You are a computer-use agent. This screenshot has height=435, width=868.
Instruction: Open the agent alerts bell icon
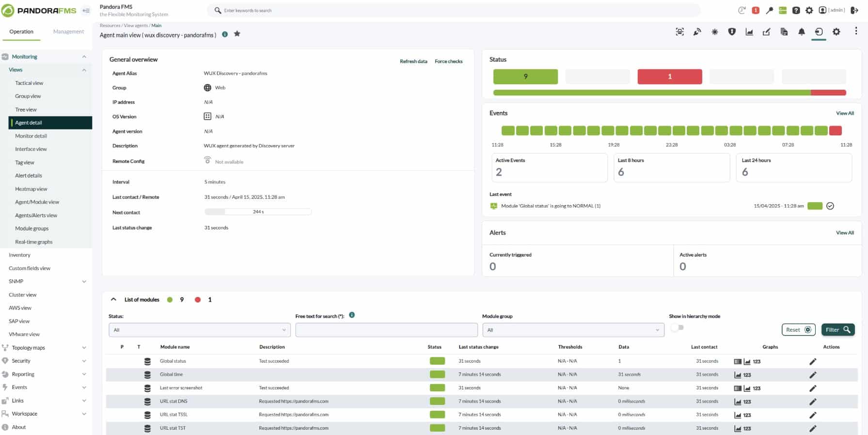[x=802, y=32]
